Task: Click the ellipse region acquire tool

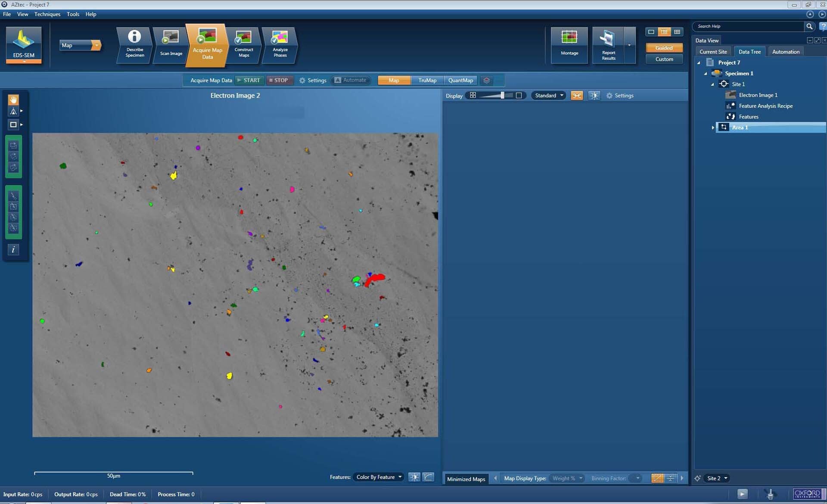Action: click(13, 156)
